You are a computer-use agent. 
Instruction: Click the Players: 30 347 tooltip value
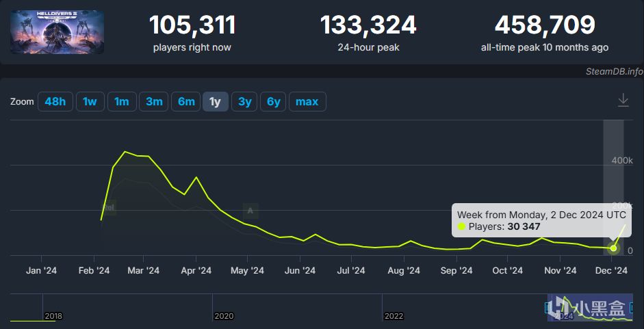tap(504, 226)
